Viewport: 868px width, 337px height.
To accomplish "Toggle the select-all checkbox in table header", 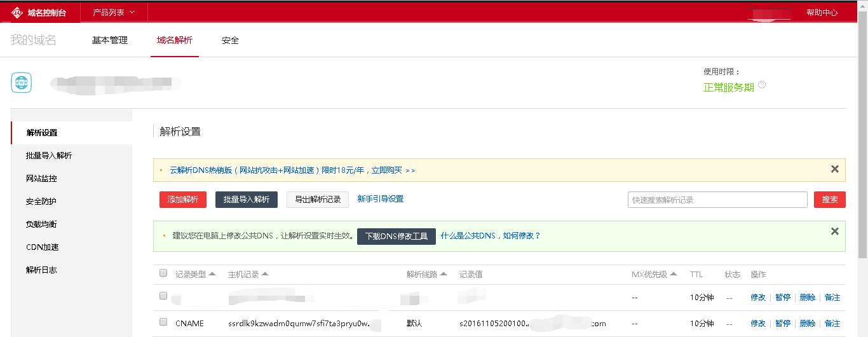I will point(163,273).
